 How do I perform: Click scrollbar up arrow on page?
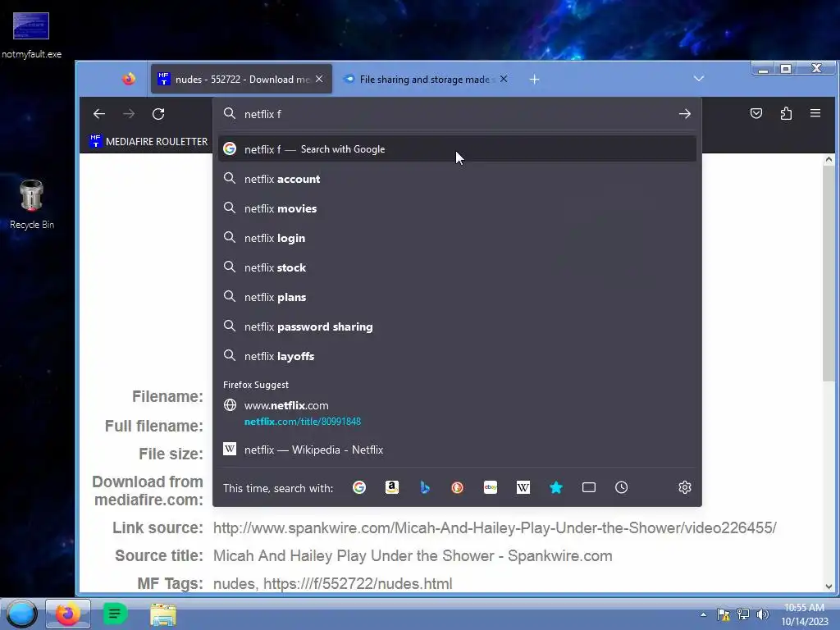pos(829,159)
